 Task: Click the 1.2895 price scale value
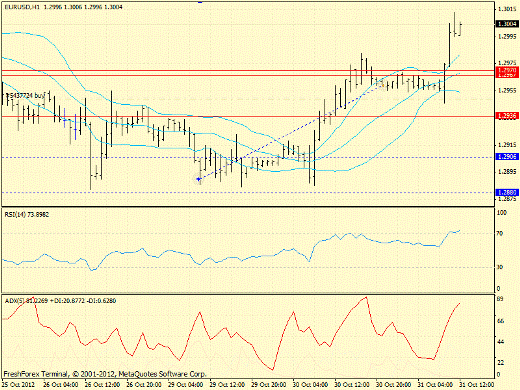click(507, 172)
